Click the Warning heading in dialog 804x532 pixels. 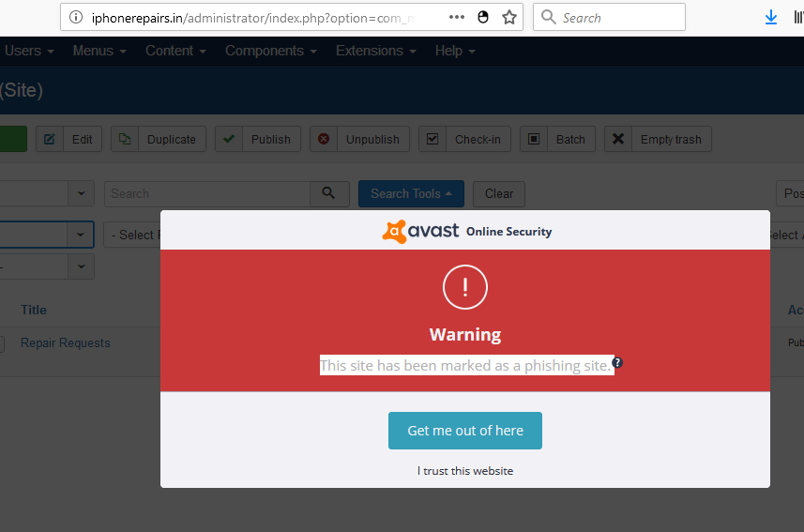pyautogui.click(x=465, y=334)
